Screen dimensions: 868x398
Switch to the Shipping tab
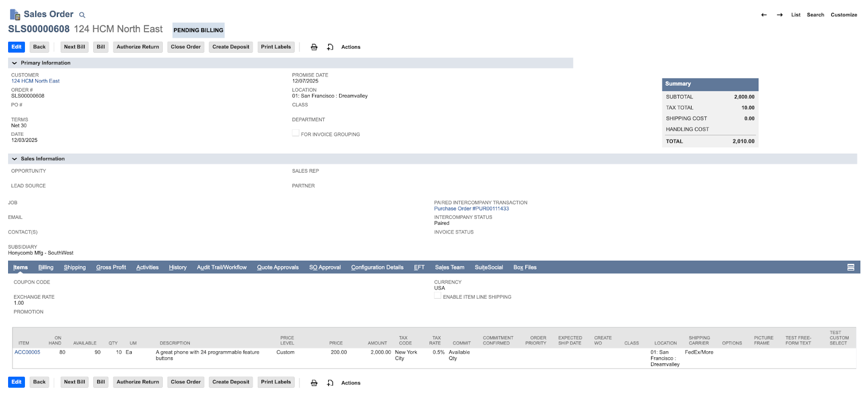pos(75,267)
